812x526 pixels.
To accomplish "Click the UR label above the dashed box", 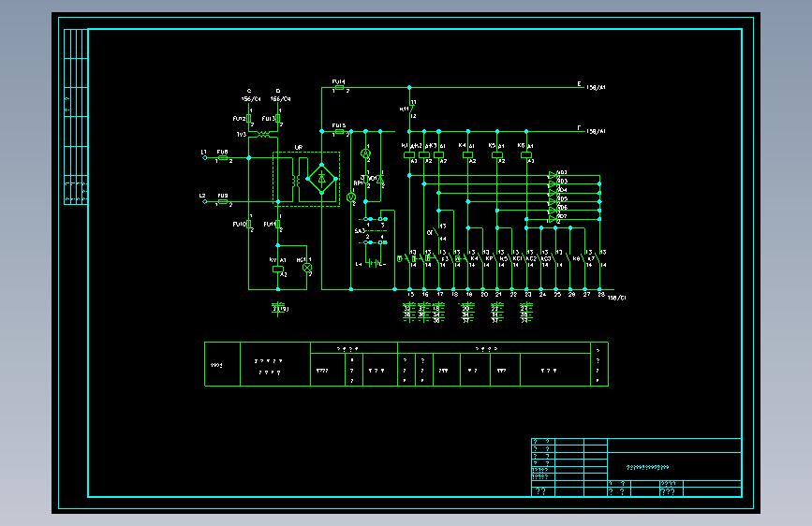I will click(x=298, y=148).
